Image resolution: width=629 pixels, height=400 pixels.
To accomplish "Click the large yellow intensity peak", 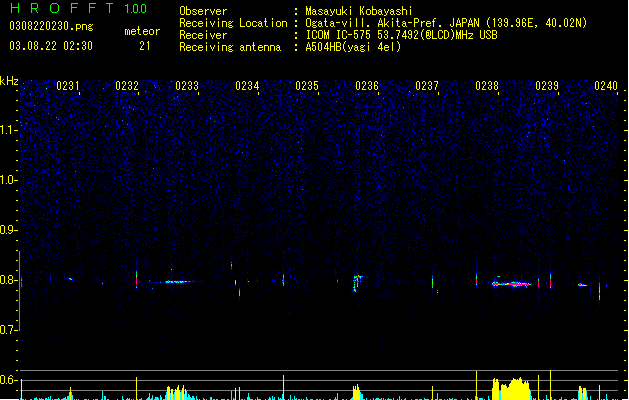I will [x=511, y=388].
